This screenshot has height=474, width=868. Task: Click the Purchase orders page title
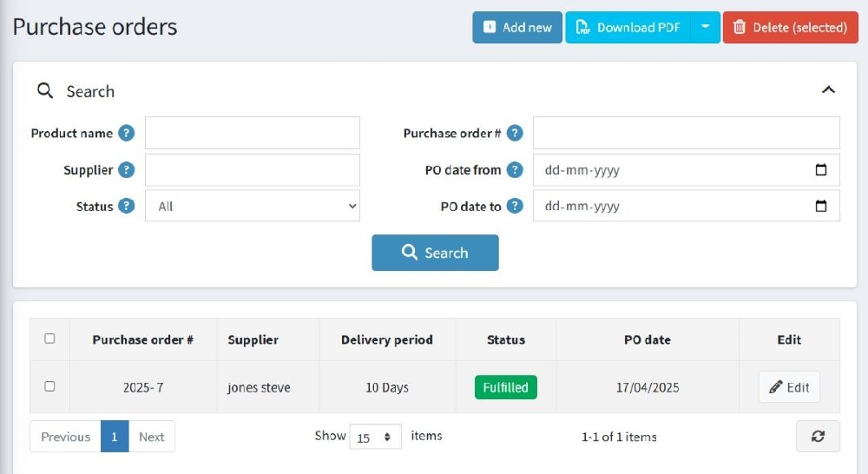95,27
